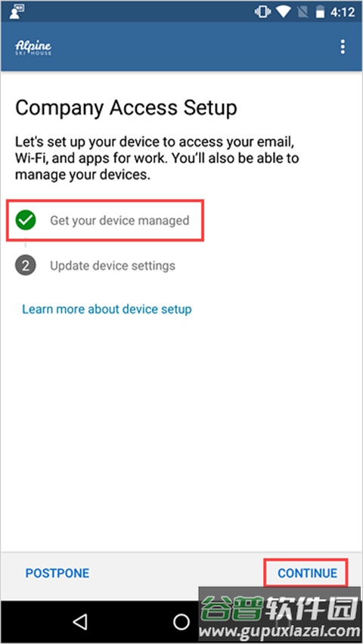Tap the clock showing 4:12
Image resolution: width=363 pixels, height=644 pixels.
(x=343, y=12)
